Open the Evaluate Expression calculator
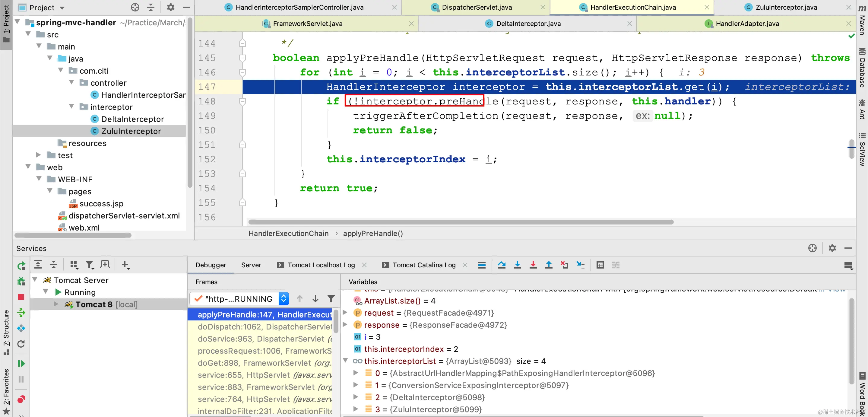The image size is (868, 417). (x=600, y=265)
